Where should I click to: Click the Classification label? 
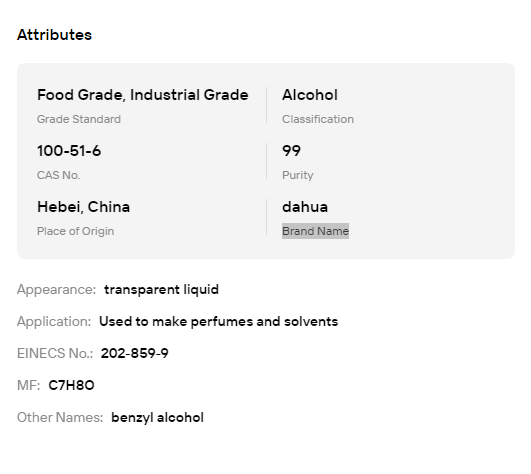[x=318, y=119]
